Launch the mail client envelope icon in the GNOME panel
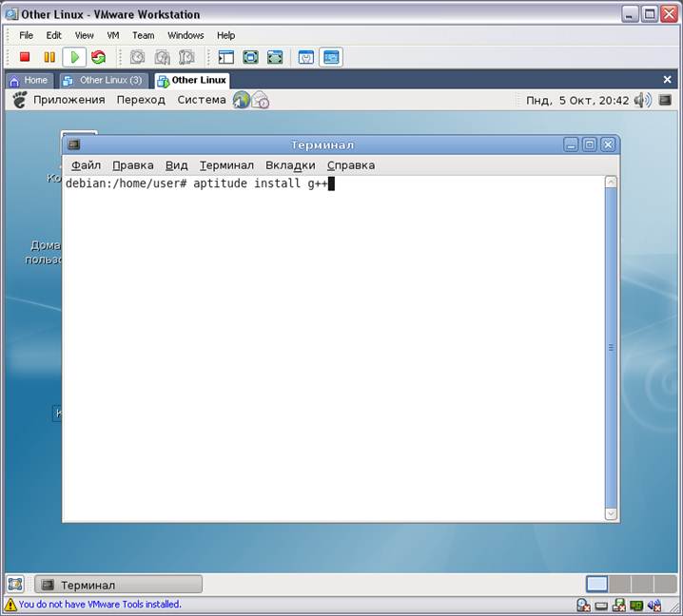Image resolution: width=683 pixels, height=616 pixels. coord(261,100)
